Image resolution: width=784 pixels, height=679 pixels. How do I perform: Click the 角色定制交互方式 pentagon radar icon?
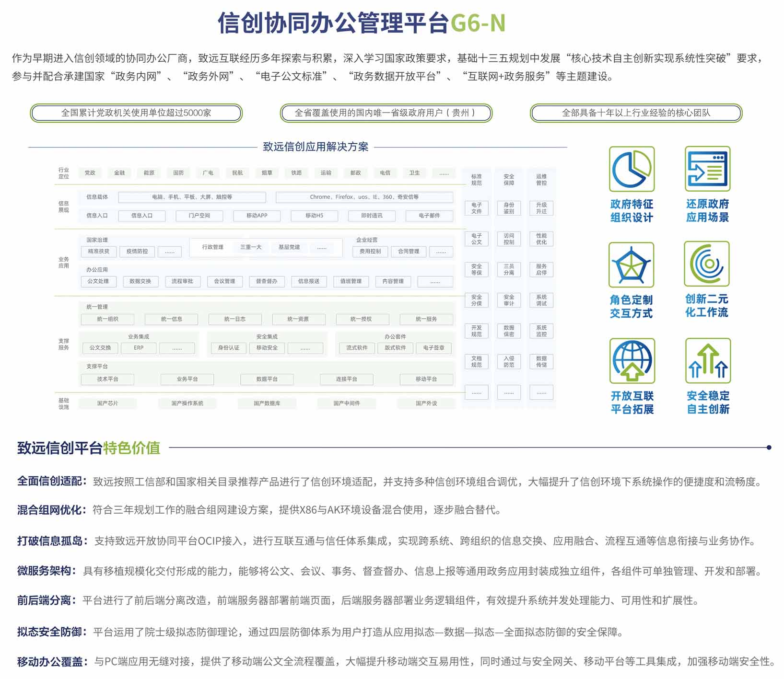point(631,265)
